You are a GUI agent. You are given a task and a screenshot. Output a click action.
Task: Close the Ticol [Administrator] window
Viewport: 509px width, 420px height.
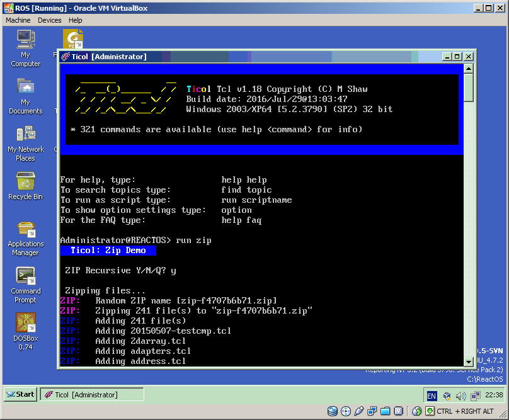pyautogui.click(x=469, y=57)
